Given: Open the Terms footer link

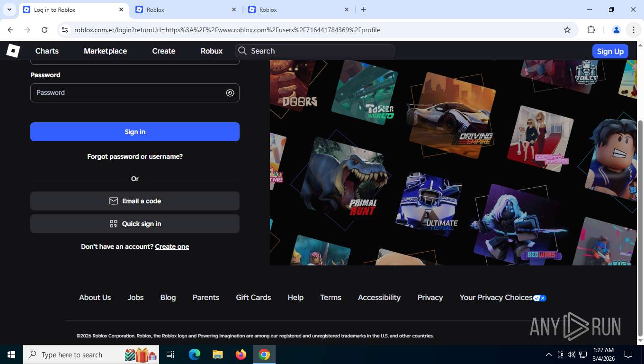Looking at the screenshot, I should [331, 298].
